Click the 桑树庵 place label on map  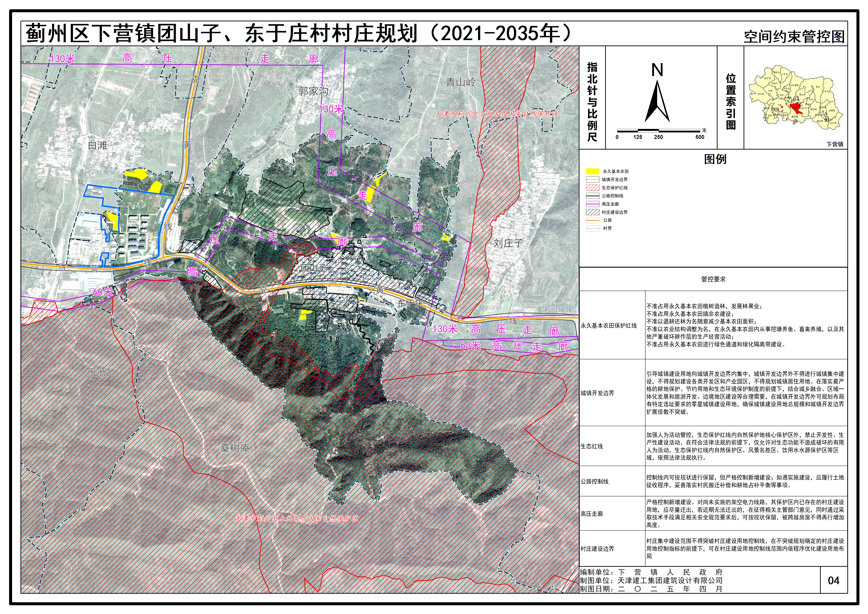[x=235, y=448]
